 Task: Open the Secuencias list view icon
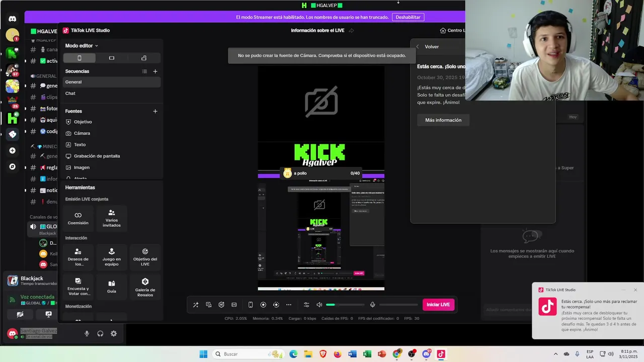pyautogui.click(x=144, y=71)
